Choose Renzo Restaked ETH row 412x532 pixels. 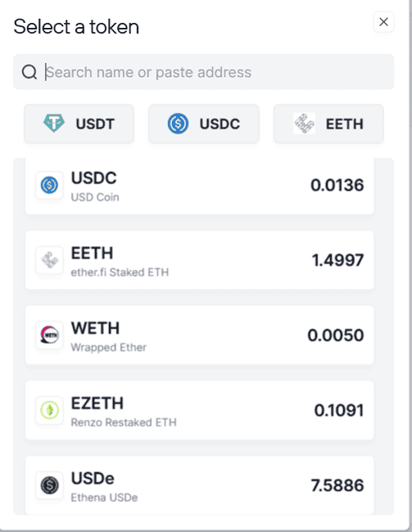pos(199,410)
